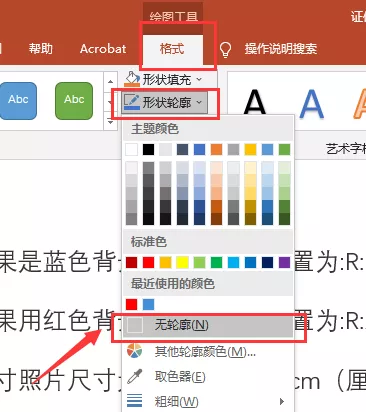Expand the 形状轮廓 dropdown arrow
Viewport: 366px width, 412px height.
coord(199,102)
